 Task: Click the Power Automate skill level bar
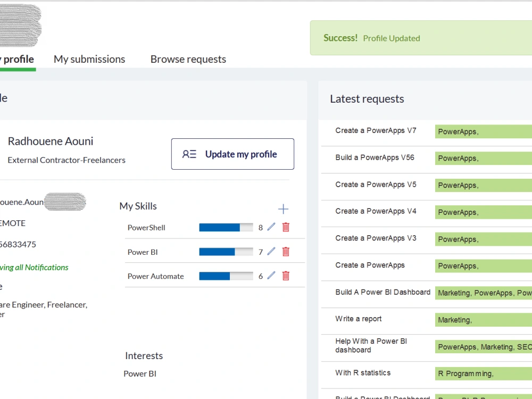(x=226, y=276)
